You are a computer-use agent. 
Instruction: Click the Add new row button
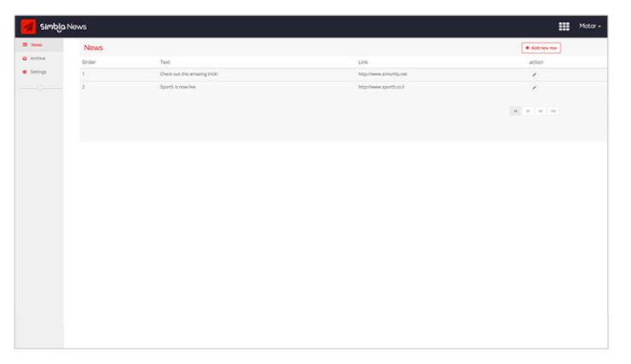click(541, 48)
